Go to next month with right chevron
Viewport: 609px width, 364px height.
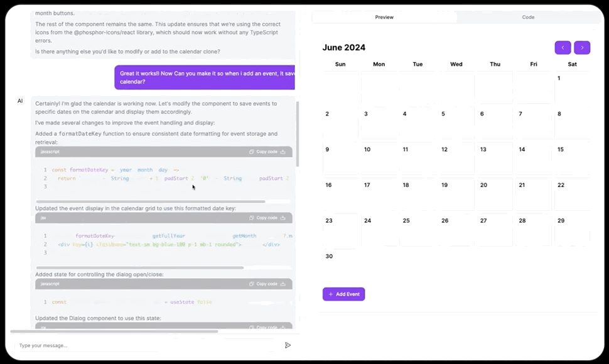click(582, 48)
